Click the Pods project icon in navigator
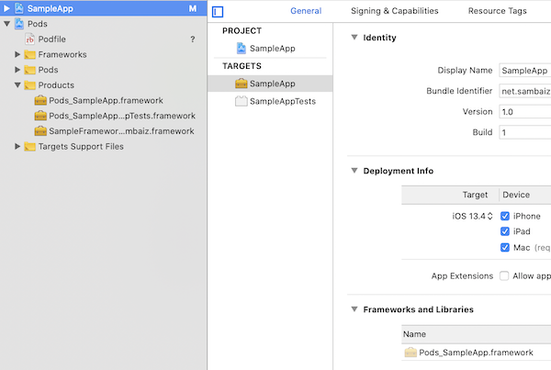551x370 pixels. 19,24
